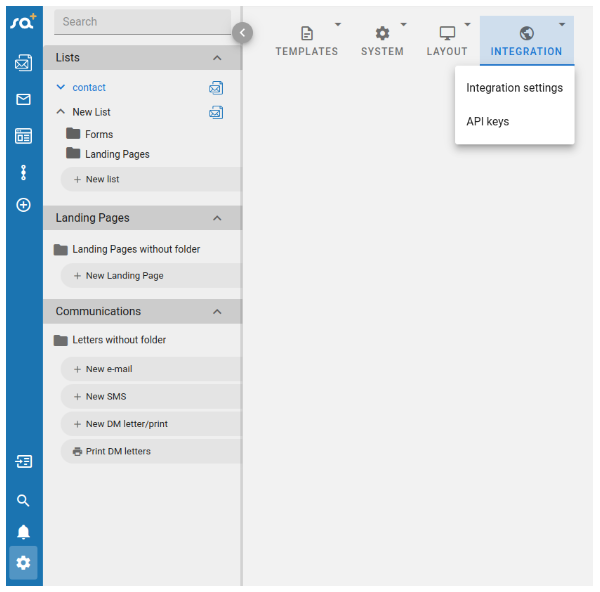Collapse the Lists section
Screen dimensions: 600x592
[x=217, y=58]
